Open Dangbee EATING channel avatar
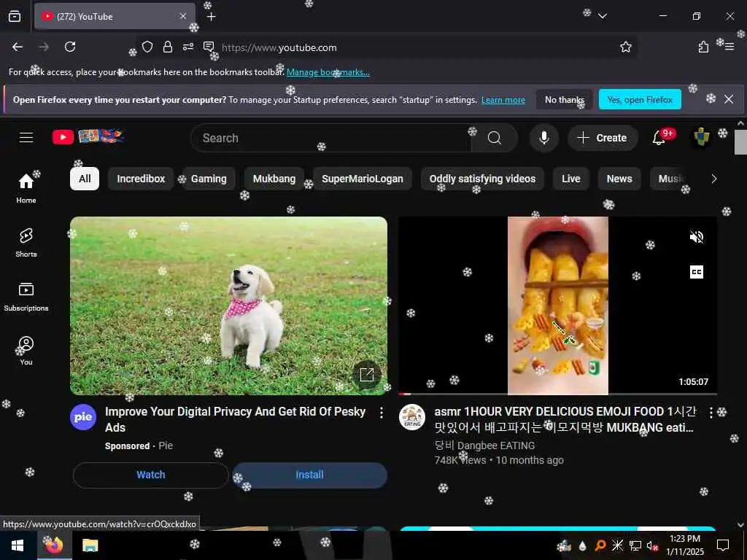Image resolution: width=747 pixels, height=560 pixels. (x=412, y=417)
